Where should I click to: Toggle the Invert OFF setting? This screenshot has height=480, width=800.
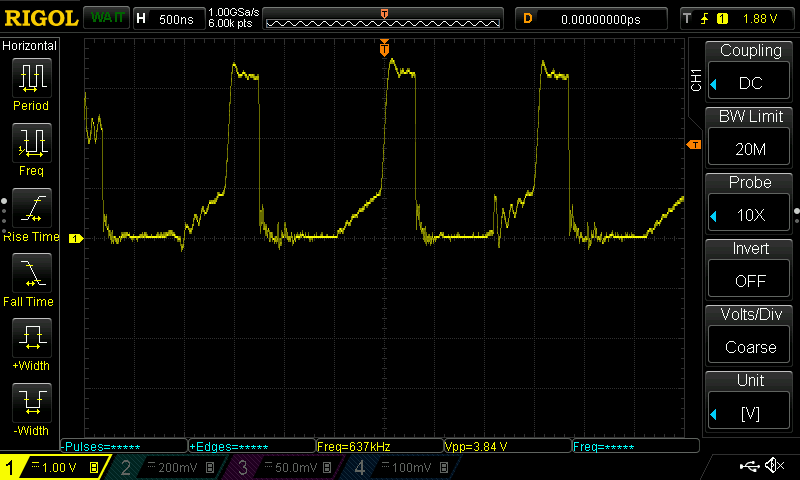pos(750,269)
